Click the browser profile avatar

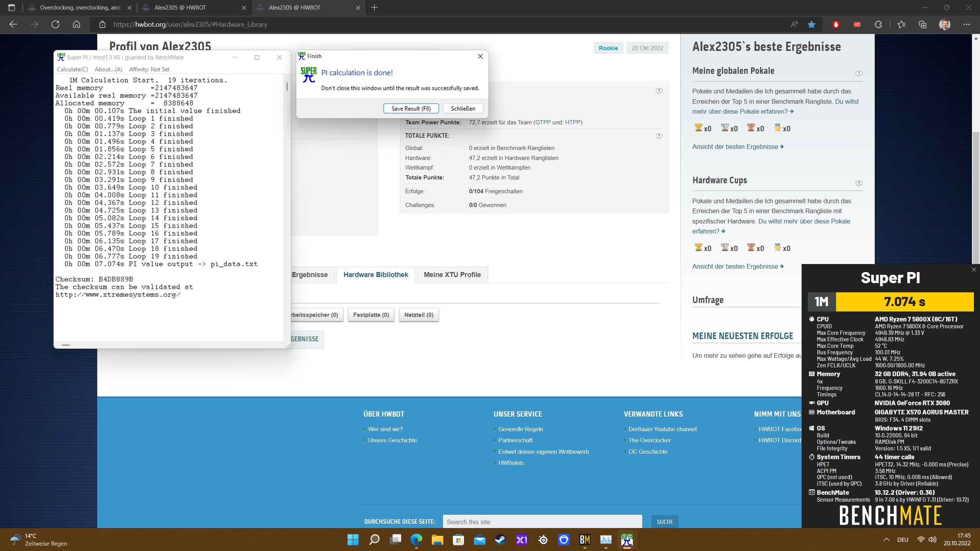pos(945,24)
